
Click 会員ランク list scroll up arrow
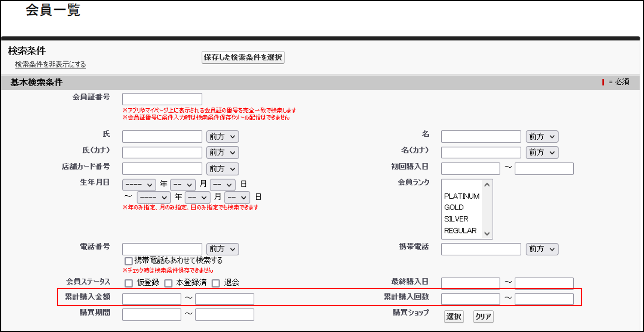(487, 184)
